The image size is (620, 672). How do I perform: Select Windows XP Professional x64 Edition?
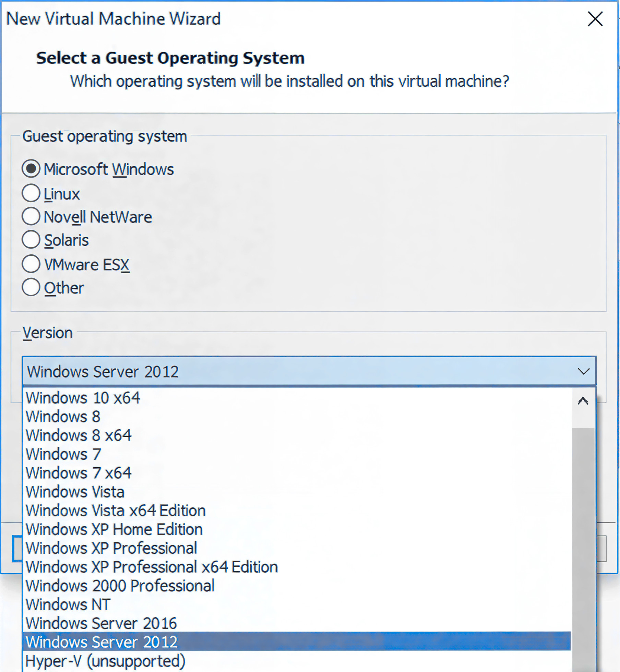point(152,567)
